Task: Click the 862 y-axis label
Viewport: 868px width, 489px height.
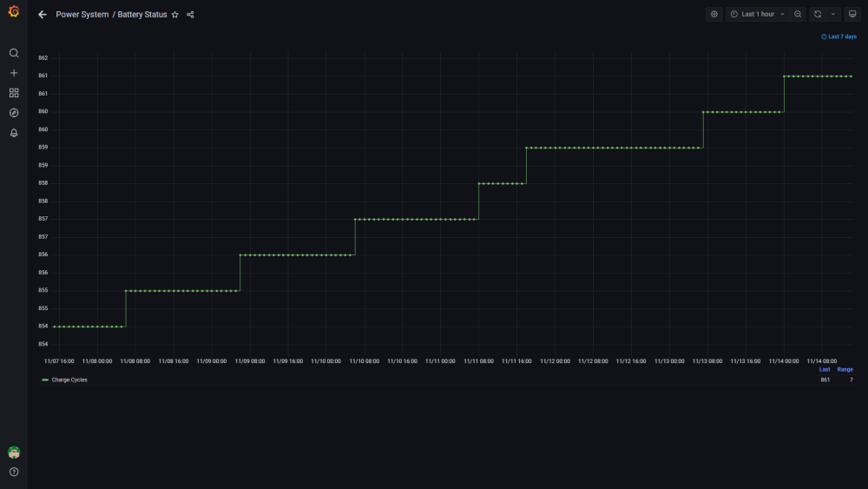Action: click(43, 57)
